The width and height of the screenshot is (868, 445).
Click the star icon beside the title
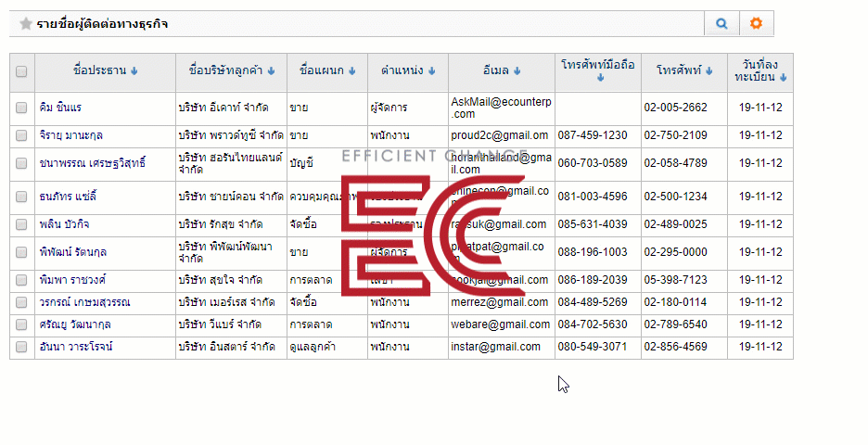[25, 24]
